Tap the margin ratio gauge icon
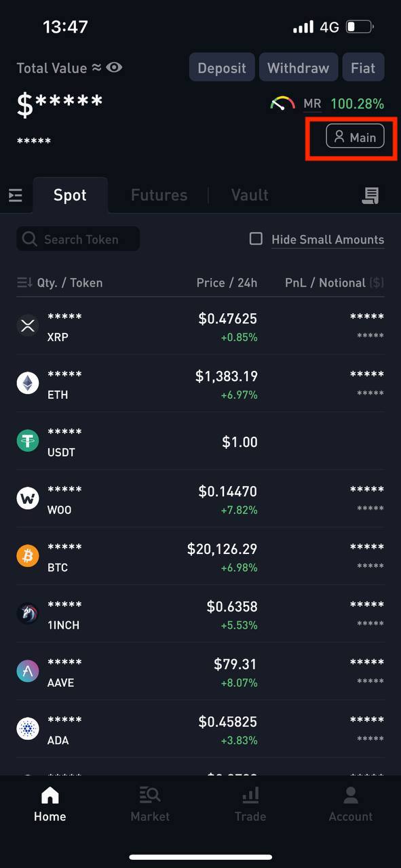This screenshot has height=868, width=401. (282, 103)
